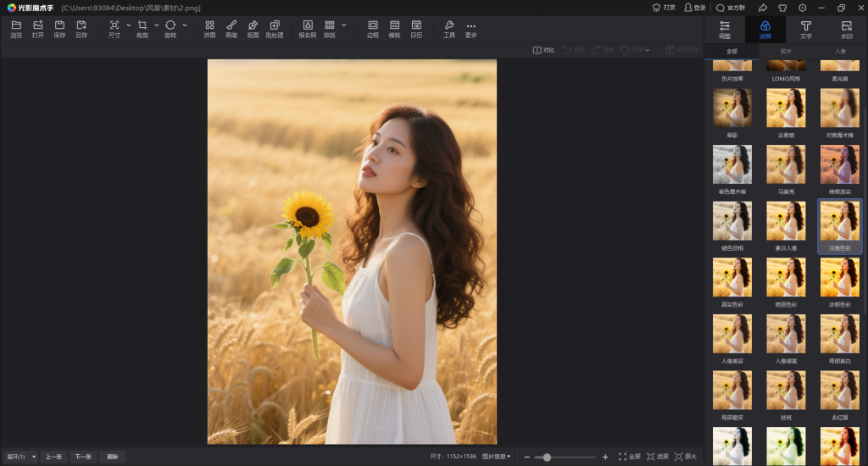This screenshot has height=466, width=868.
Task: Click the 边框 (Border) icon
Action: (373, 25)
